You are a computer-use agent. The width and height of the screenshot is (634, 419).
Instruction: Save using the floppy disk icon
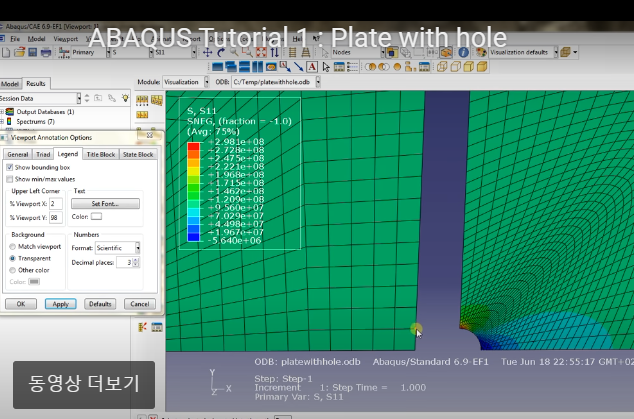tap(32, 52)
